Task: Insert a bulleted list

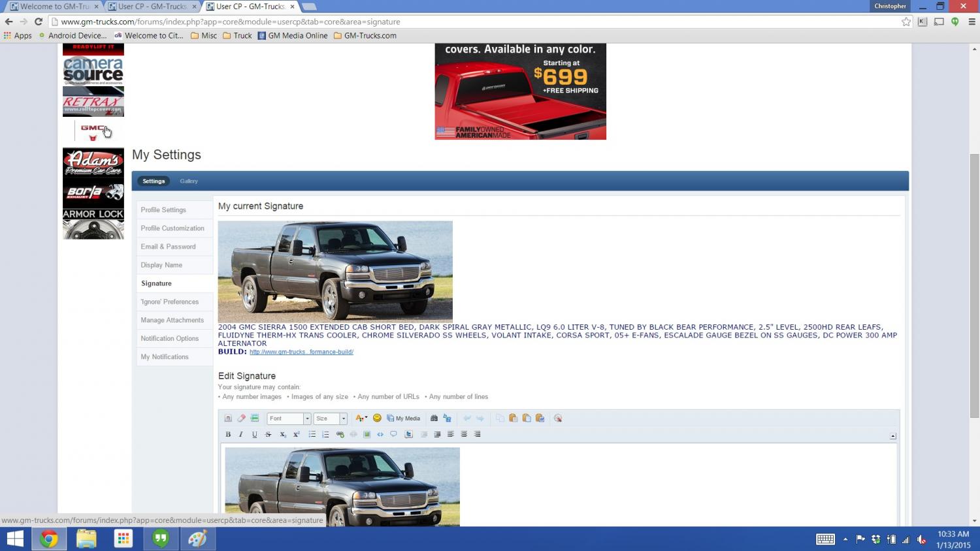Action: 312,434
